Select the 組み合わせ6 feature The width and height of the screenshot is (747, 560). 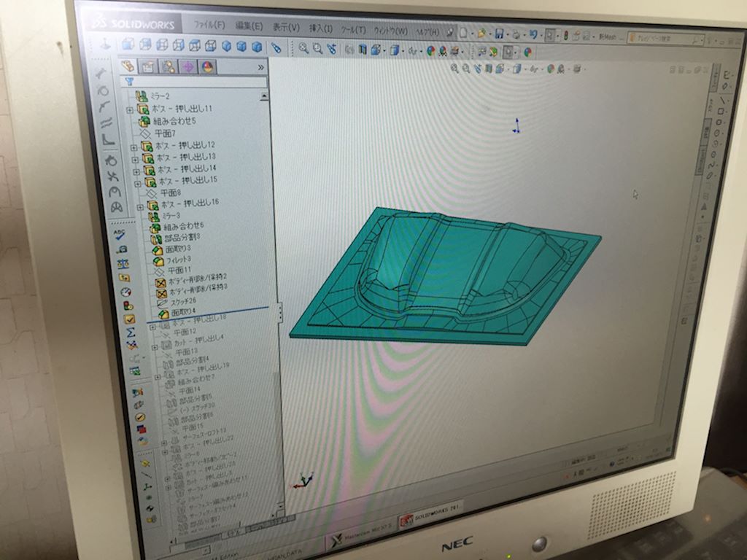click(x=177, y=227)
